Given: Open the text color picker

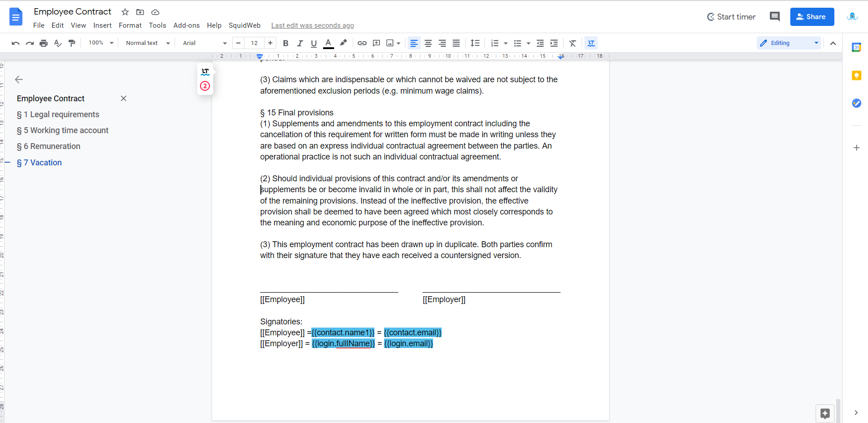Looking at the screenshot, I should click(328, 43).
